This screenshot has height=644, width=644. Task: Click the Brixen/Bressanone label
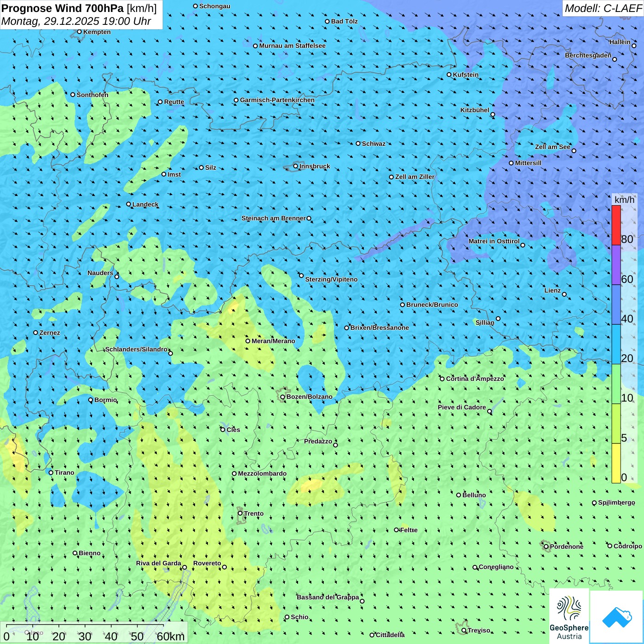(x=379, y=328)
